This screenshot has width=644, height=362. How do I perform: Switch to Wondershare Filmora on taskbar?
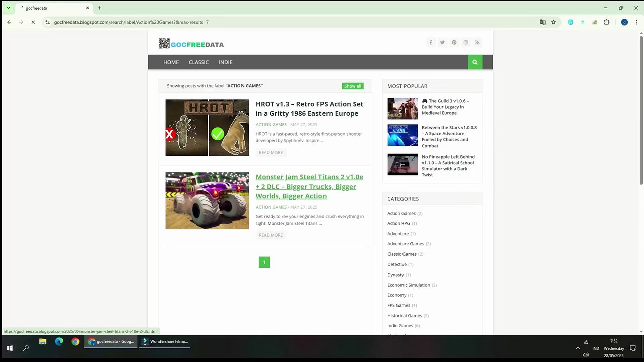[165, 342]
